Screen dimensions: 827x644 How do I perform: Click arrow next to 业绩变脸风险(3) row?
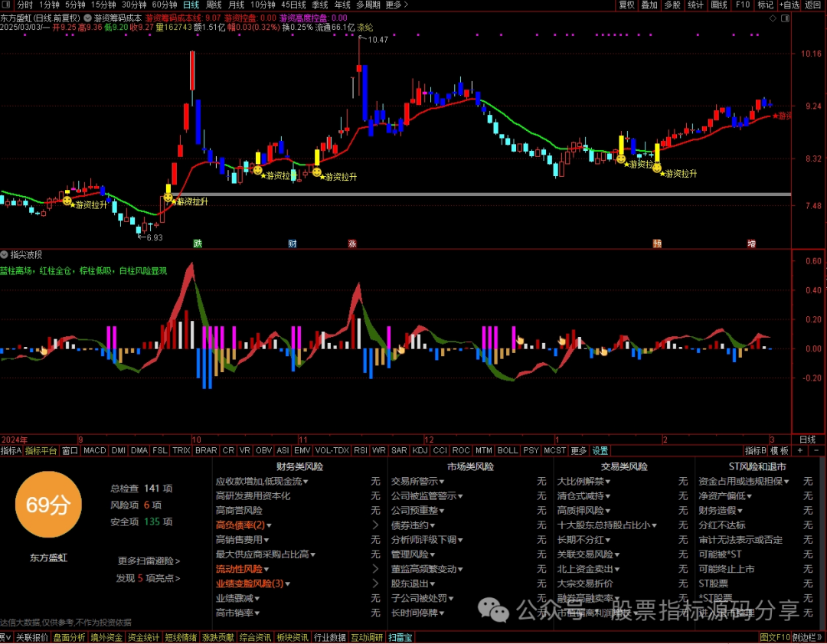(375, 584)
